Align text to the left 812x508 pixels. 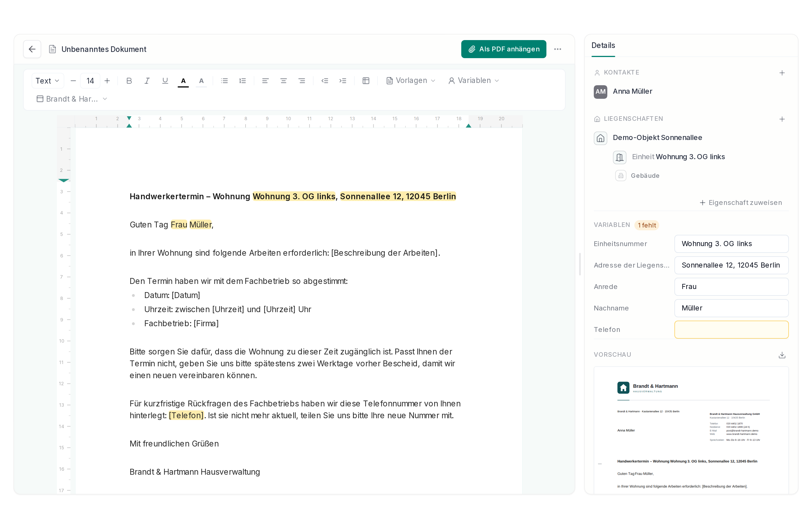coord(265,81)
